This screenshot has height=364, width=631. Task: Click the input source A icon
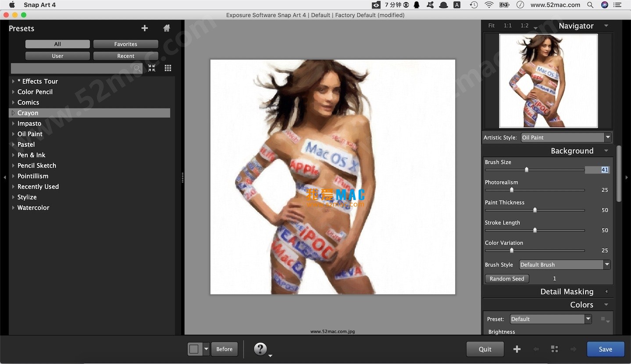pos(457,5)
